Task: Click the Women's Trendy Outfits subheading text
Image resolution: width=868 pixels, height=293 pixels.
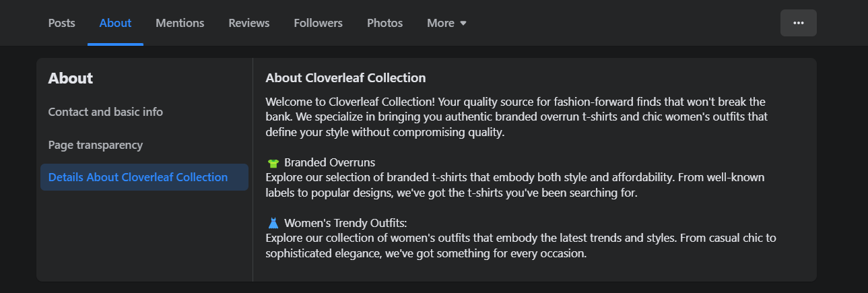Action: 345,223
